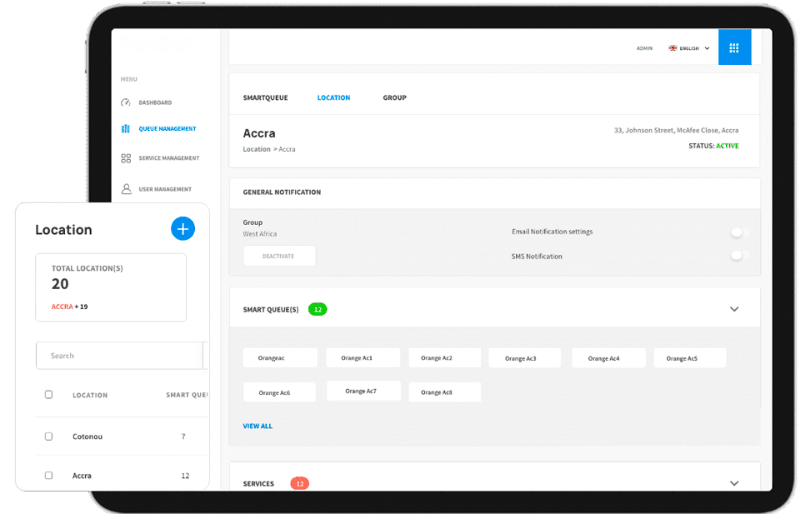Click the Admin user label
The image size is (812, 514).
click(x=644, y=48)
